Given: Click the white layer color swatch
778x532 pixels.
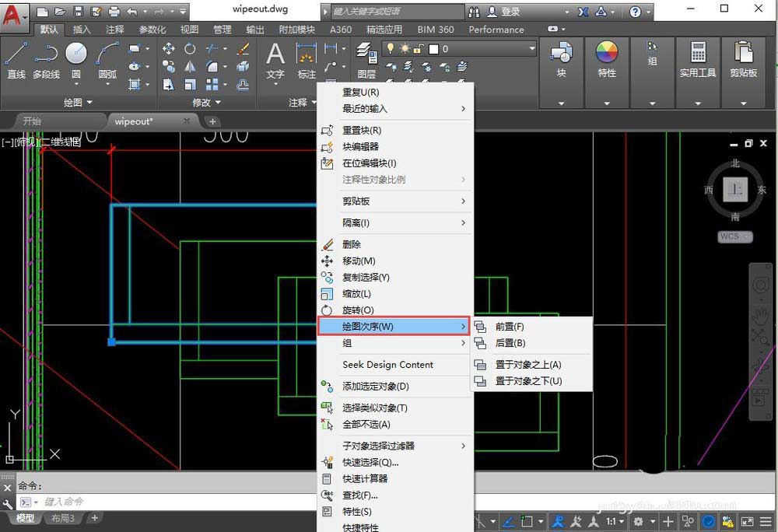Looking at the screenshot, I should point(433,49).
